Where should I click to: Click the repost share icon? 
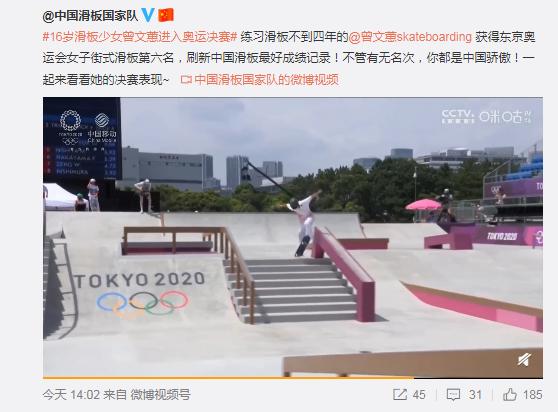click(x=400, y=395)
